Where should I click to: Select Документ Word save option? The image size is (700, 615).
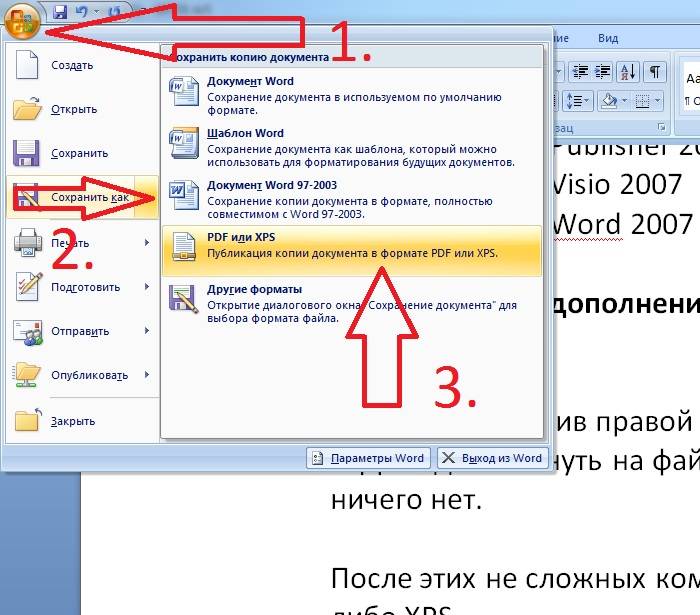tap(352, 95)
